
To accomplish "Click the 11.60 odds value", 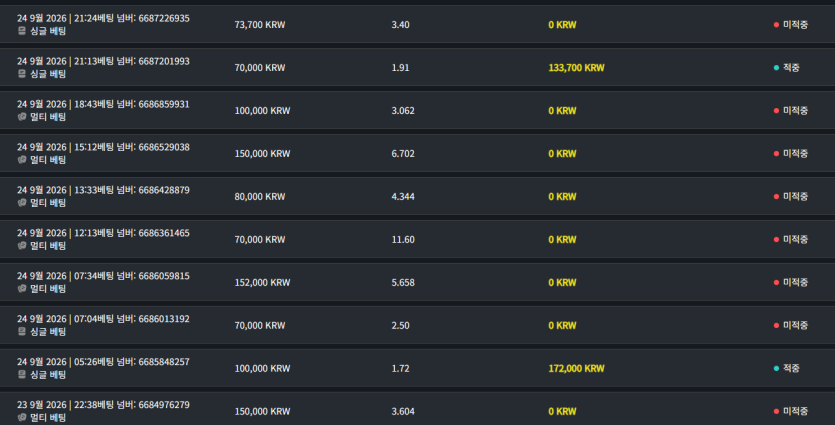I will click(x=403, y=240).
